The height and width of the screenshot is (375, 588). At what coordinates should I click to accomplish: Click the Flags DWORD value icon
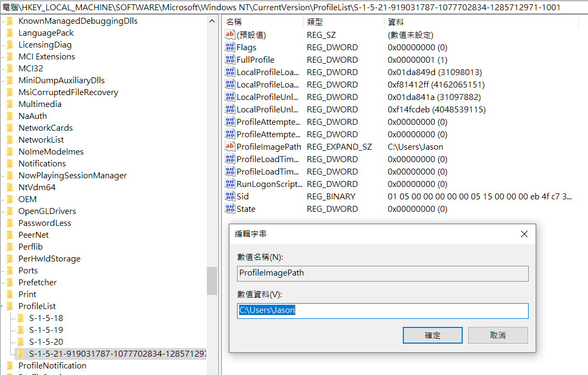[x=230, y=48]
